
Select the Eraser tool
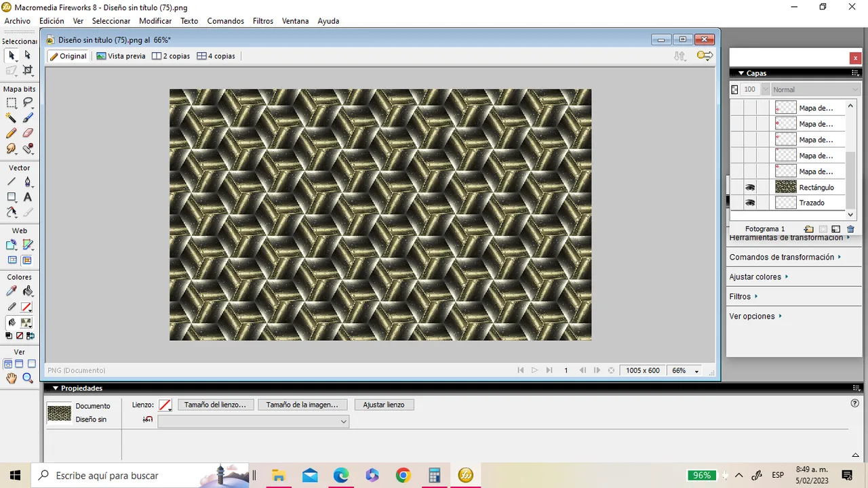pos(28,134)
